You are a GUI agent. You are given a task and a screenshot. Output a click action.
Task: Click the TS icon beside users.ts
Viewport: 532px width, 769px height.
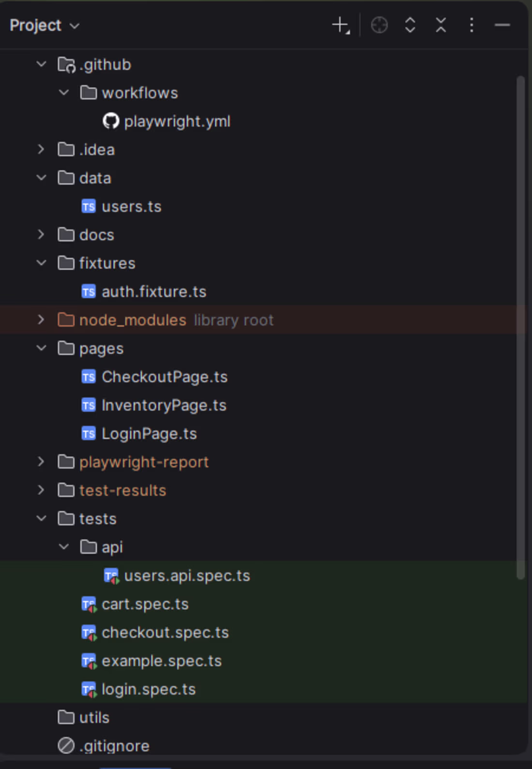(89, 207)
